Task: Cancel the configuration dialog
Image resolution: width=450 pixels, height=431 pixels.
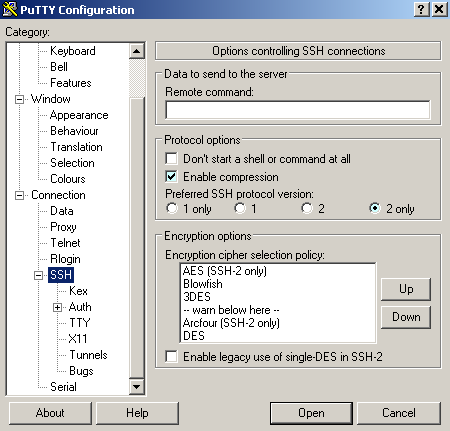Action: tap(399, 413)
